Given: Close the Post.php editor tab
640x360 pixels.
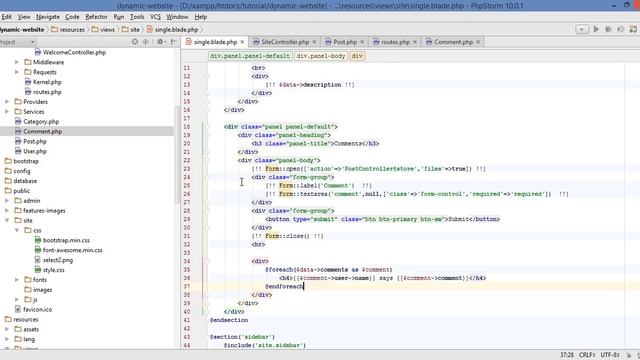Looking at the screenshot, I should pos(362,42).
